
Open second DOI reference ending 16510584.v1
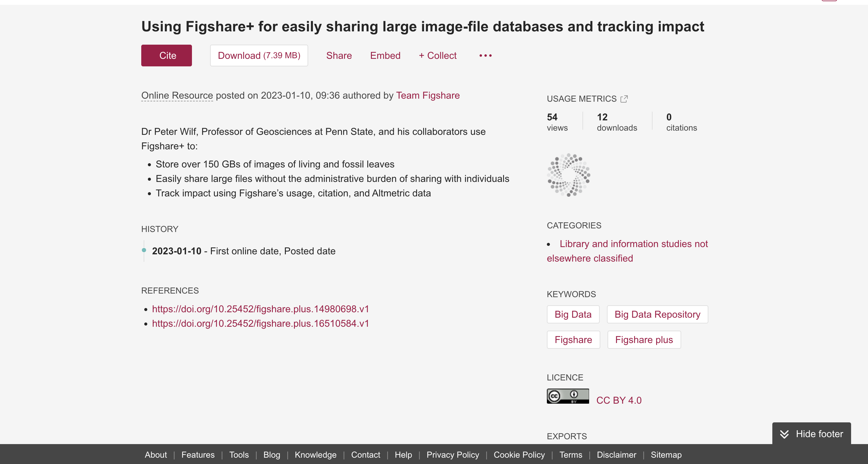click(260, 323)
